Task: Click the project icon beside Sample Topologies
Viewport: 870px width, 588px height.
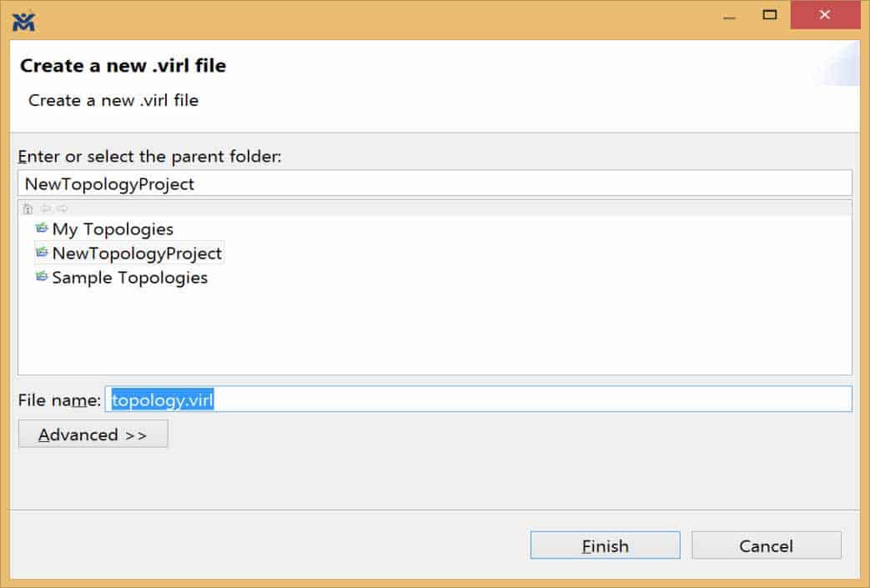Action: pos(42,276)
